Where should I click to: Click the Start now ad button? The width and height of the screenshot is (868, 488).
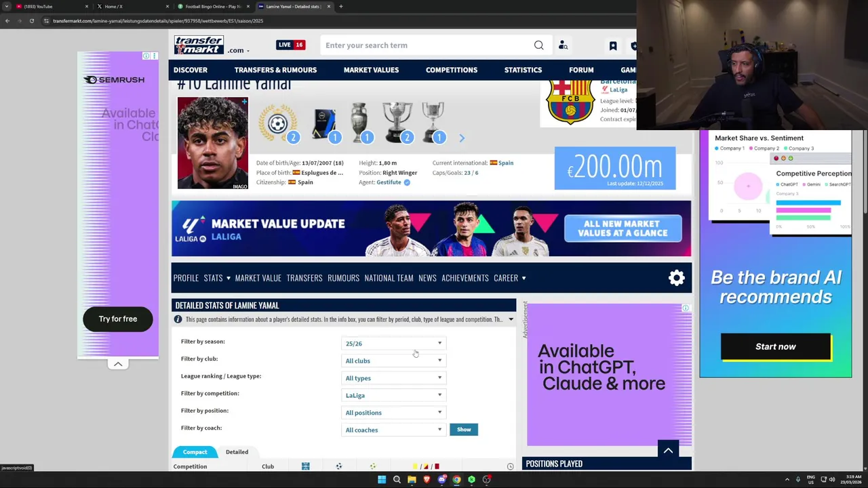[x=776, y=347]
